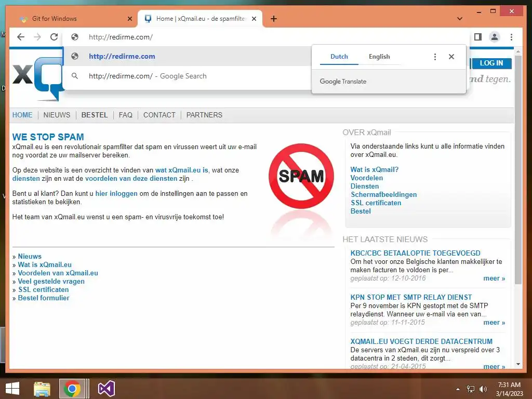
Task: Select the Google Search suggestion for redirme.com
Action: pos(187,76)
